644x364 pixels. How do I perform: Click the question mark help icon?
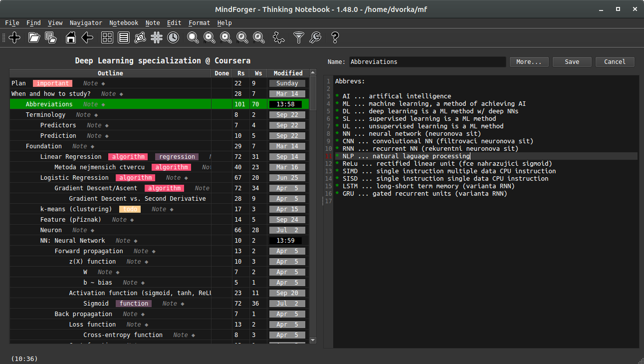click(x=335, y=38)
